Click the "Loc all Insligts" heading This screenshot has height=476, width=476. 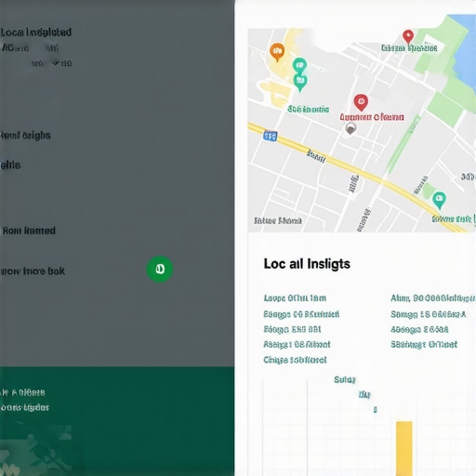pos(307,264)
